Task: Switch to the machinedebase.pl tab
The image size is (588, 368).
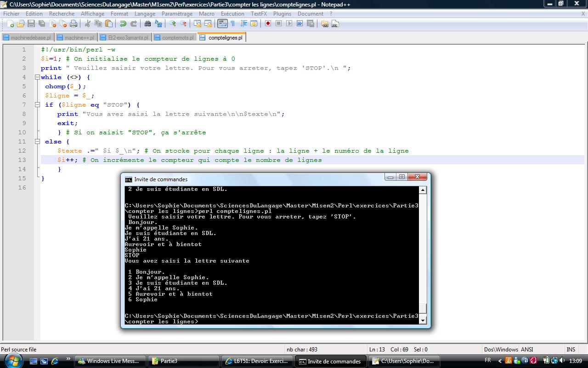Action: pos(28,37)
